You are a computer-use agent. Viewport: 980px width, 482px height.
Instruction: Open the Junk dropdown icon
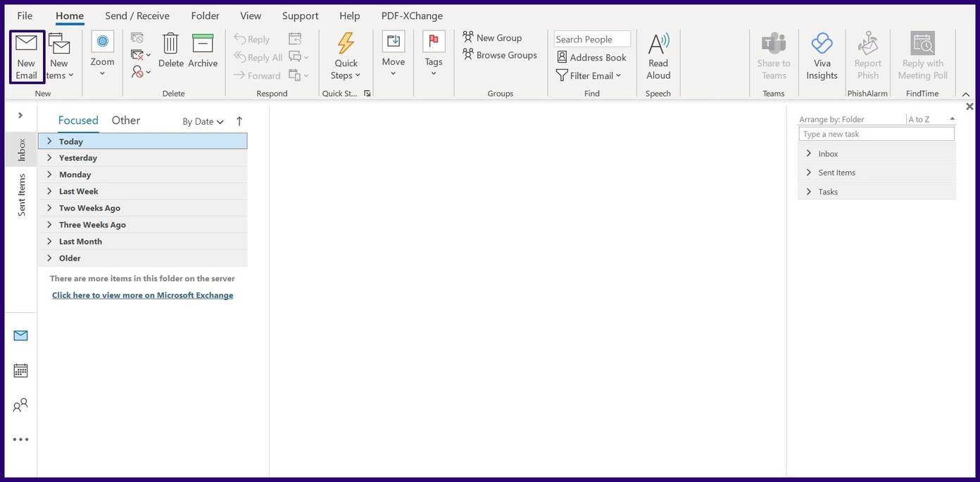pos(141,72)
